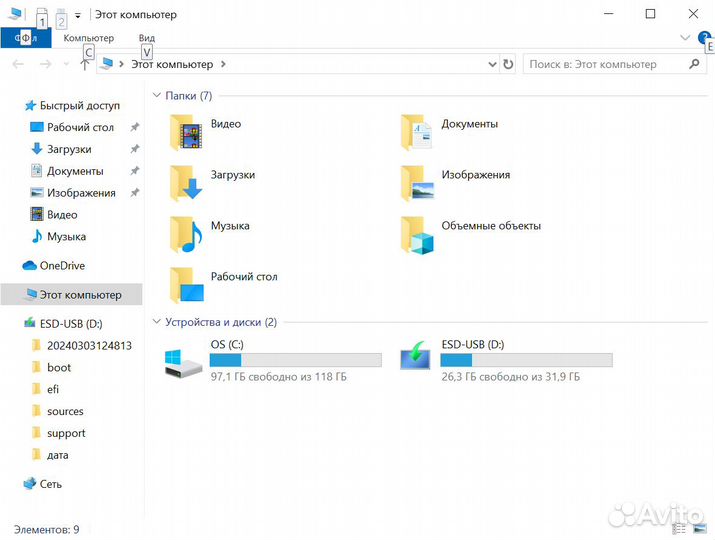715x540 pixels.
Task: Open the Рабочий стол folder in main pane
Action: pyautogui.click(x=186, y=286)
